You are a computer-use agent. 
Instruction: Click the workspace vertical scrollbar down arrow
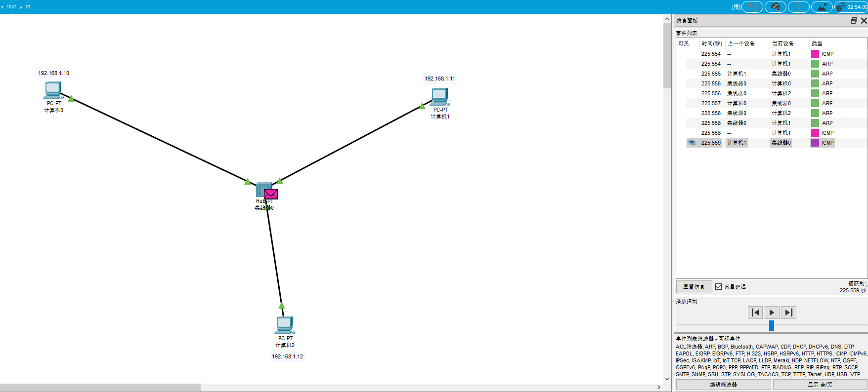tap(667, 379)
